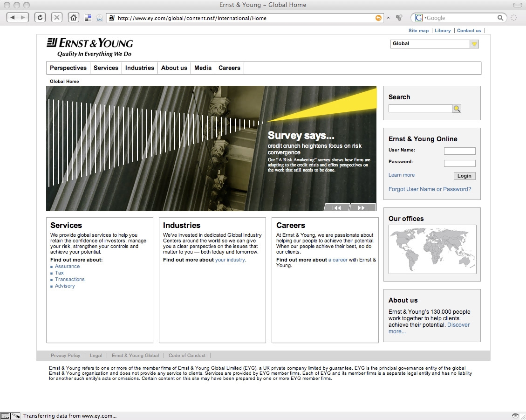Click the TAG toolbar icon

pos(99,18)
